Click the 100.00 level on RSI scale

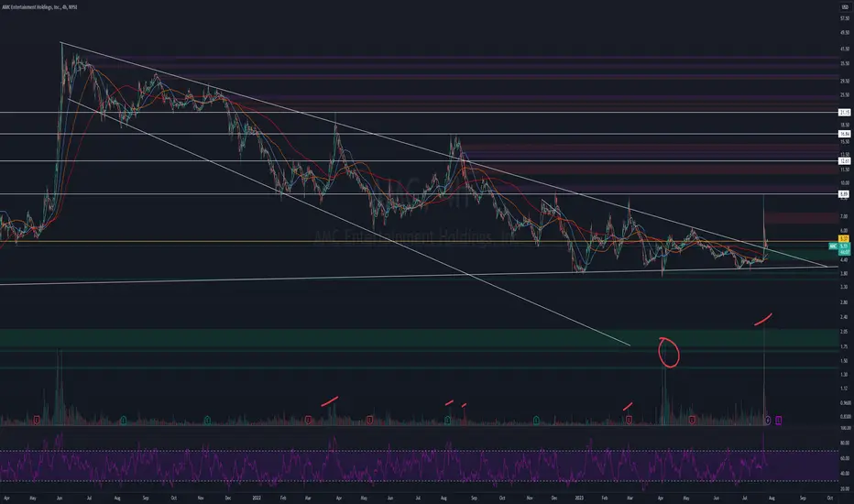pos(845,428)
